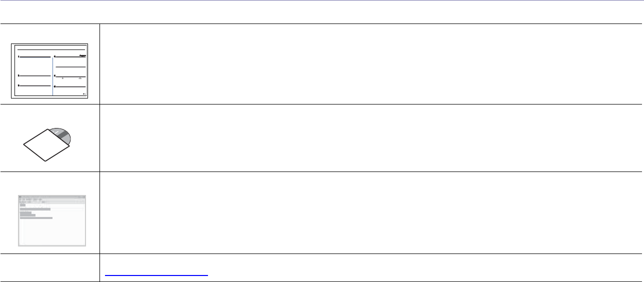This screenshot has height=282, width=644.
Task: Click the blank description cell beside the install guide
Action: point(370,64)
